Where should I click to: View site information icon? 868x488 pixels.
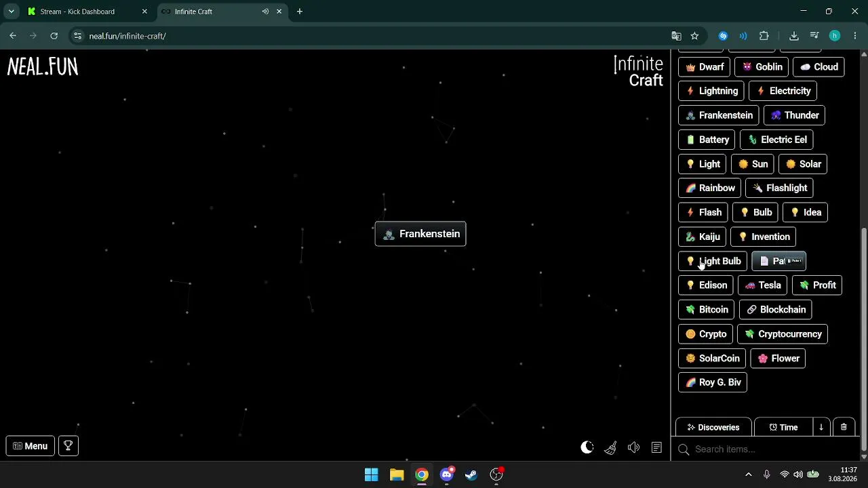(x=77, y=36)
